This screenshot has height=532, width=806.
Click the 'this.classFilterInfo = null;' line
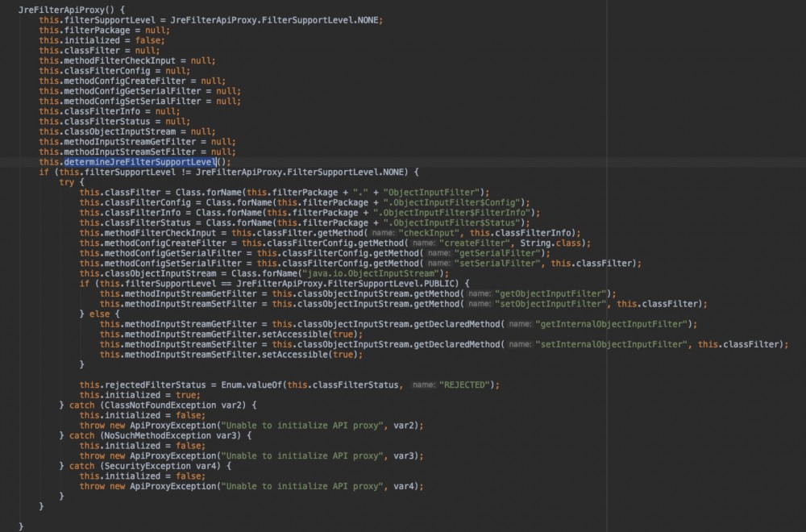[x=110, y=111]
